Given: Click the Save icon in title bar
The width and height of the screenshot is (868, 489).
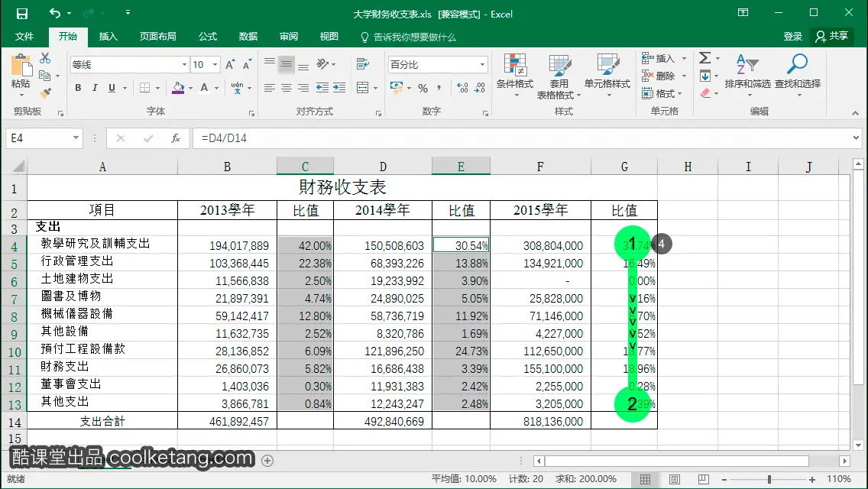Looking at the screenshot, I should tap(21, 13).
